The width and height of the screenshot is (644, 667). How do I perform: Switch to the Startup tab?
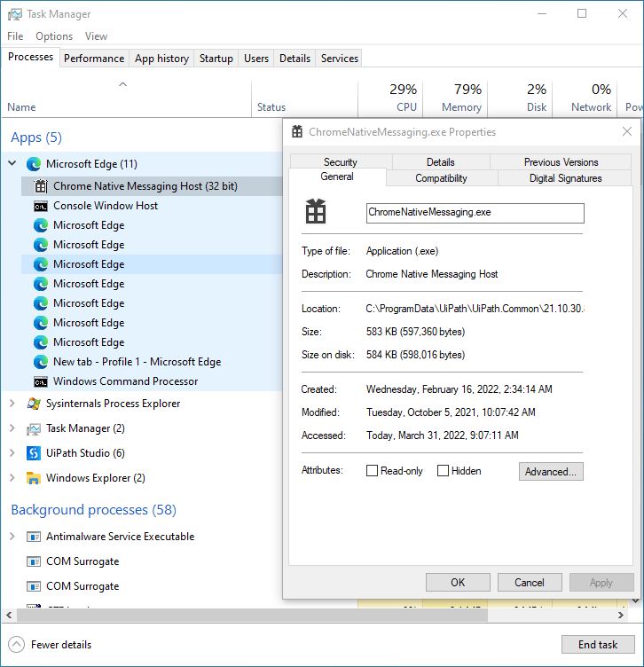pyautogui.click(x=216, y=59)
